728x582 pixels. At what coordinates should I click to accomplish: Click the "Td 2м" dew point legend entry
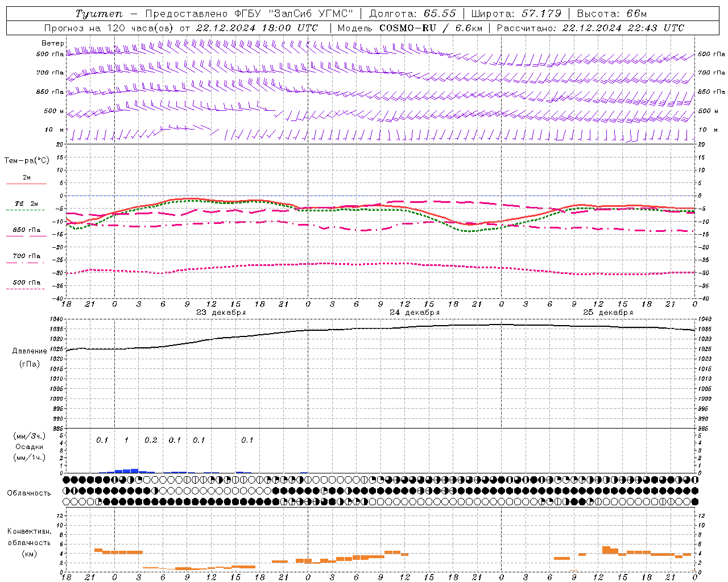click(x=27, y=203)
